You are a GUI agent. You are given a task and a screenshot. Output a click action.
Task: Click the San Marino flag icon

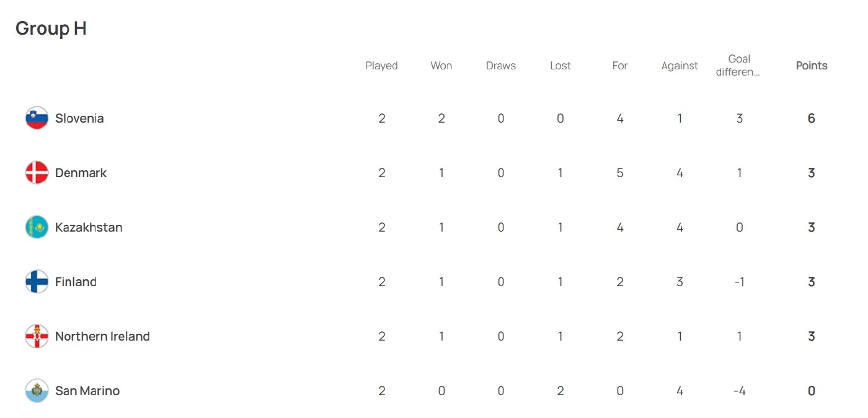point(37,391)
